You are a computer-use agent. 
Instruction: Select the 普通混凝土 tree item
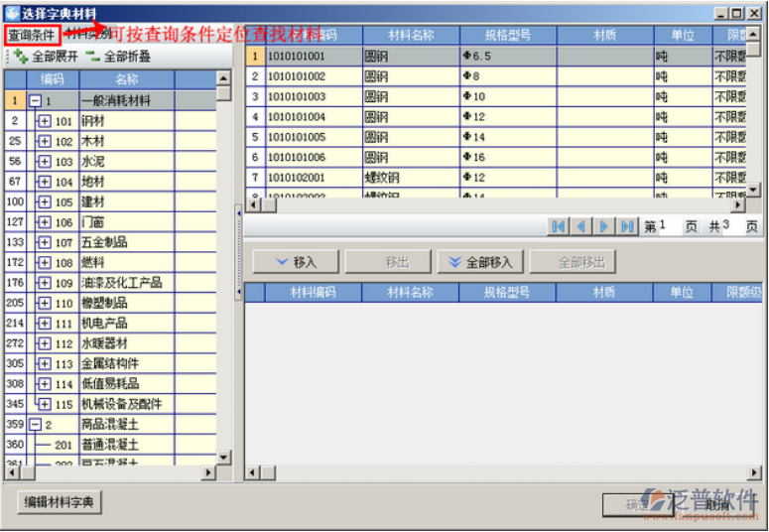(110, 445)
